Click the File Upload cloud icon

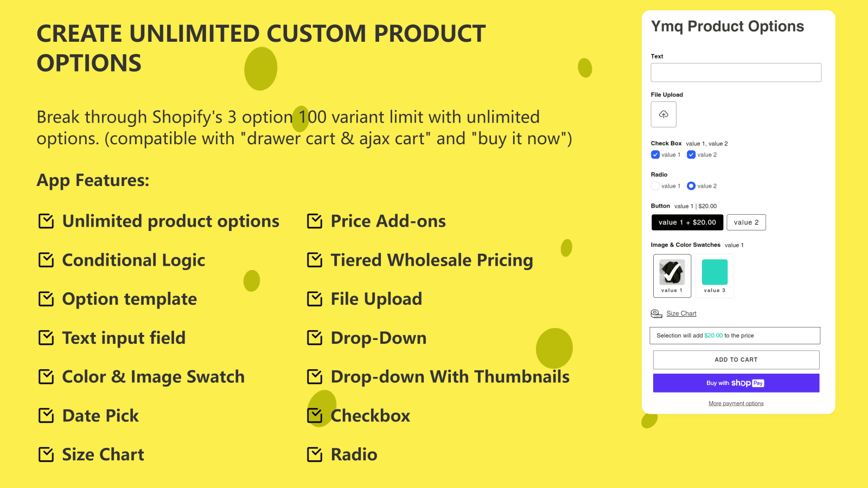click(663, 114)
